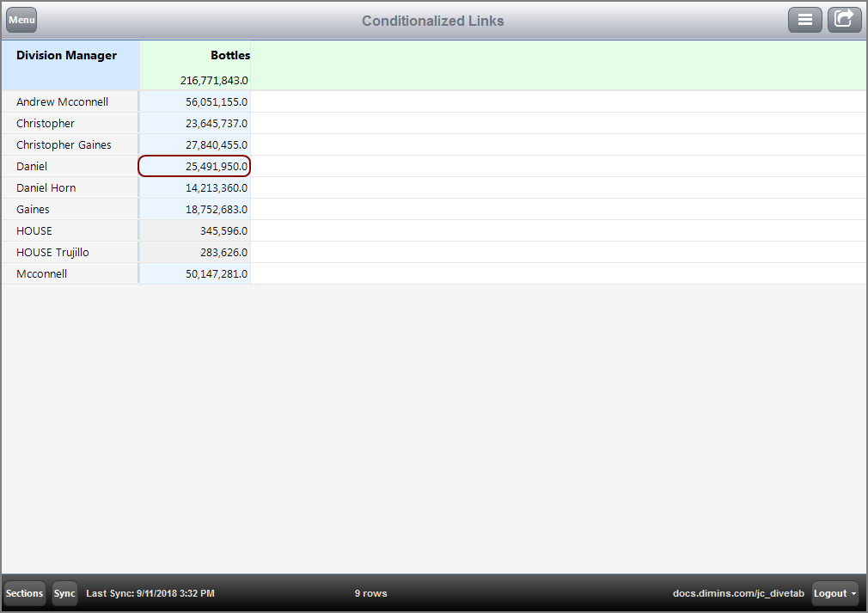Open the Logout menu arrow bottom-right
Image resolution: width=868 pixels, height=613 pixels.
tap(853, 593)
